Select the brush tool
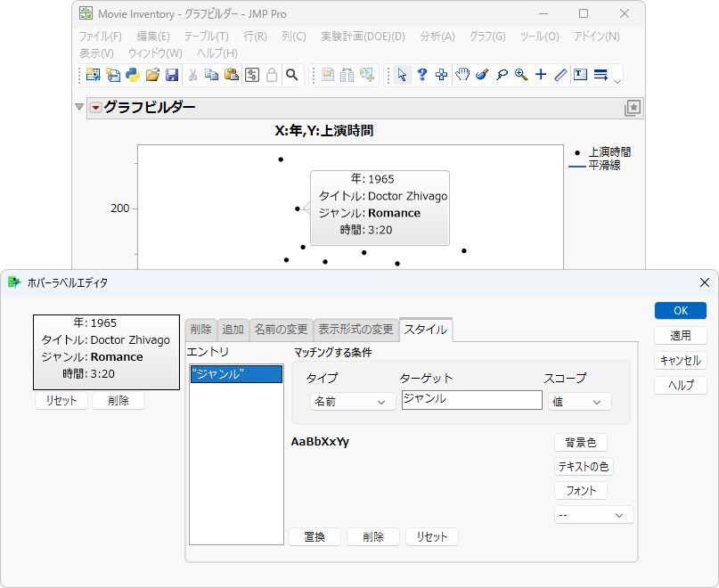The width and height of the screenshot is (719, 588). coord(482,74)
